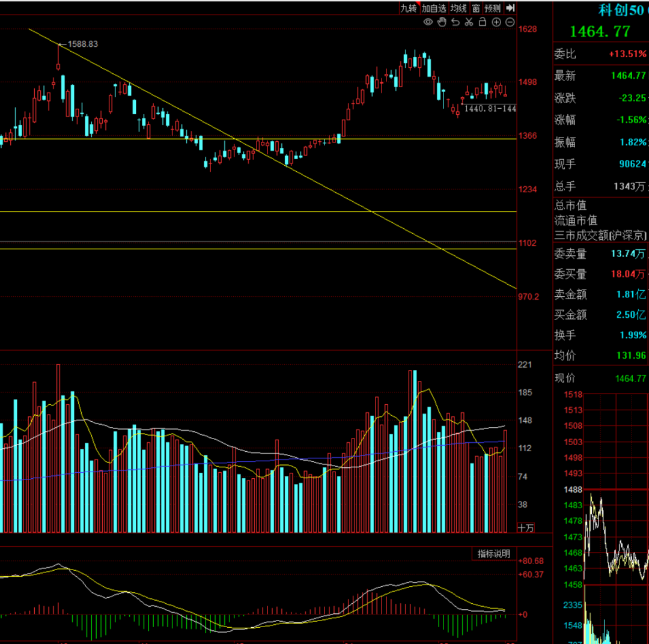The width and height of the screenshot is (649, 644).
Task: Click the -23.25 涨跌 value
Action: tap(632, 98)
